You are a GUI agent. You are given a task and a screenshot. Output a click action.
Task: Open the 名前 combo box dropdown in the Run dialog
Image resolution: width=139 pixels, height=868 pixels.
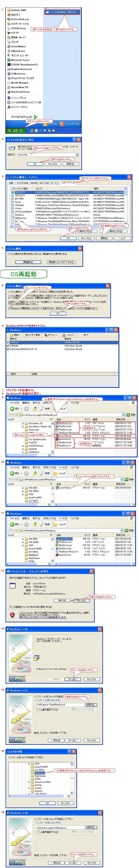(77, 155)
